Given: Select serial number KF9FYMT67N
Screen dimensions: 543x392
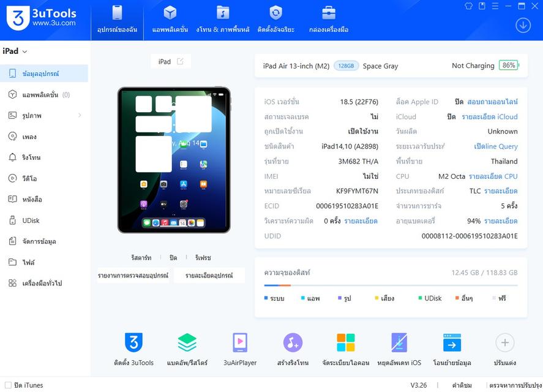Looking at the screenshot, I should [357, 191].
